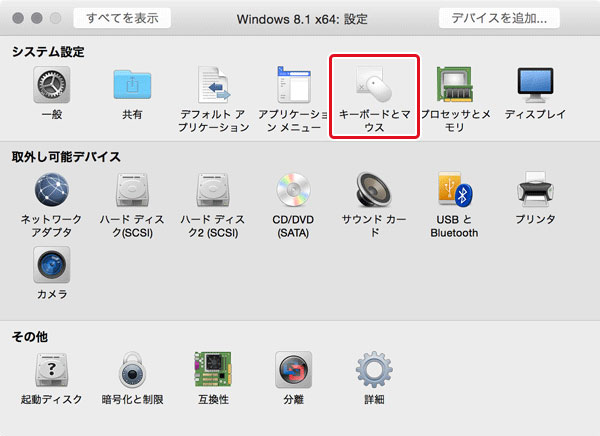Open 起動ディスク startup disk settings
This screenshot has height=436, width=600.
[51, 370]
